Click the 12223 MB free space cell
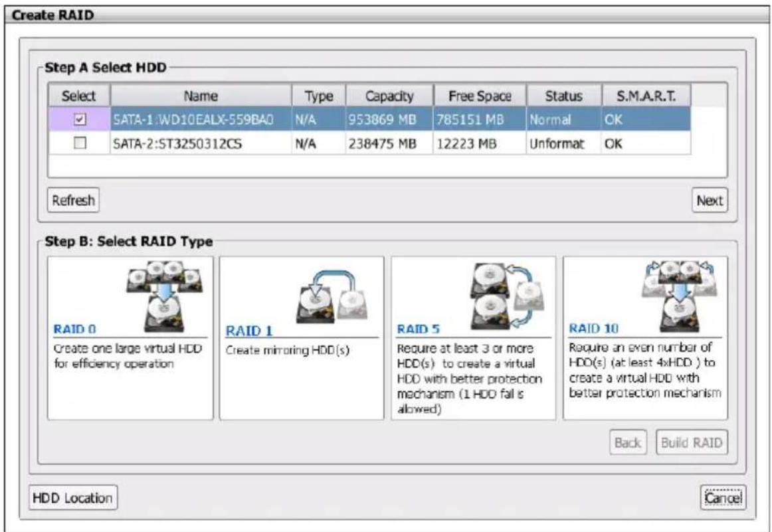The width and height of the screenshot is (772, 532). (x=480, y=143)
